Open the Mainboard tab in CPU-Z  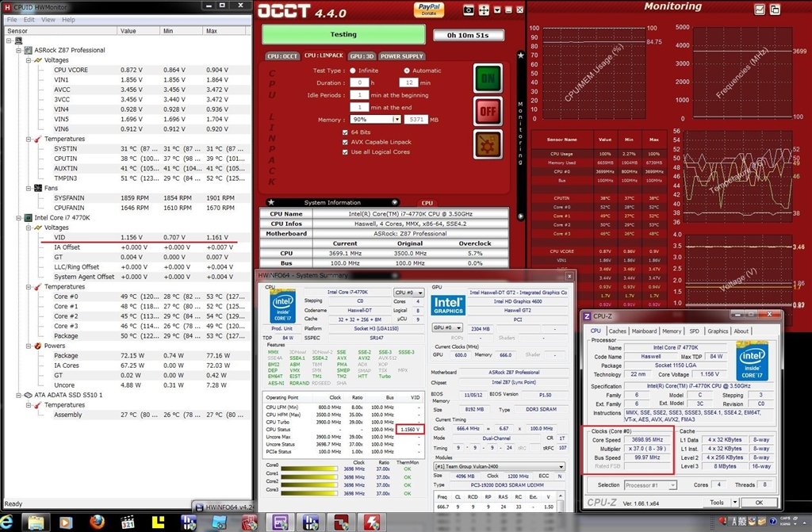[x=644, y=331]
